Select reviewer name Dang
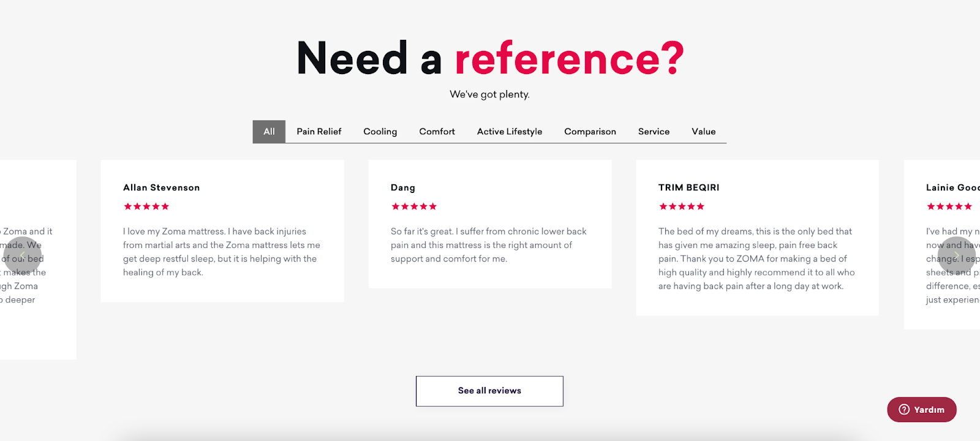Screen dimensions: 980x441 click(403, 188)
